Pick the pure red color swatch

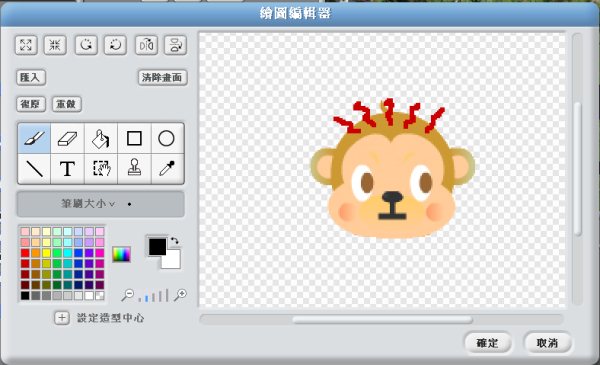[25, 253]
